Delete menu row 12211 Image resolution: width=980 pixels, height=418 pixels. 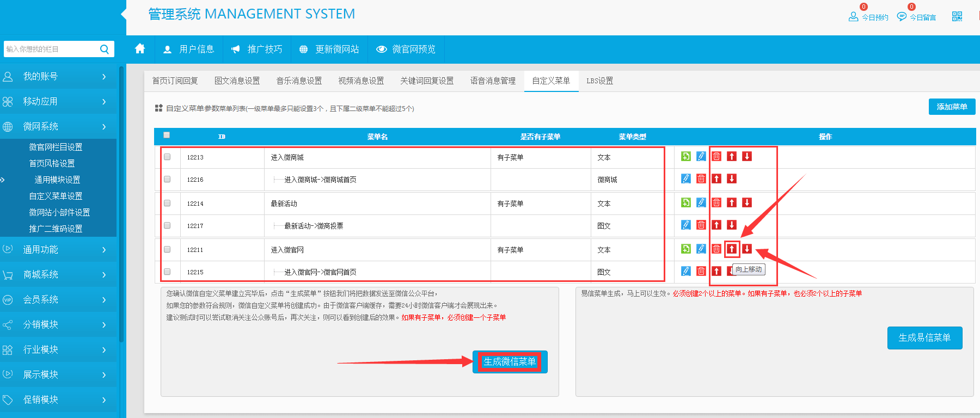(x=716, y=249)
